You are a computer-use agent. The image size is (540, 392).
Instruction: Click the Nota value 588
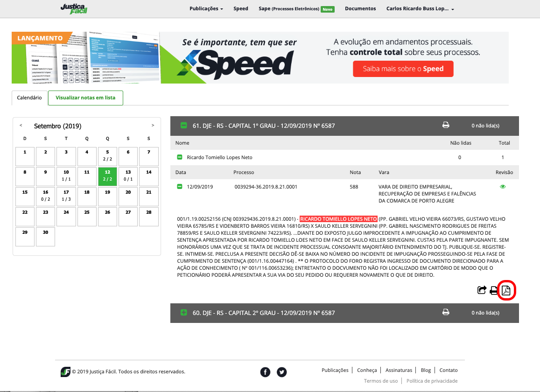click(x=354, y=187)
